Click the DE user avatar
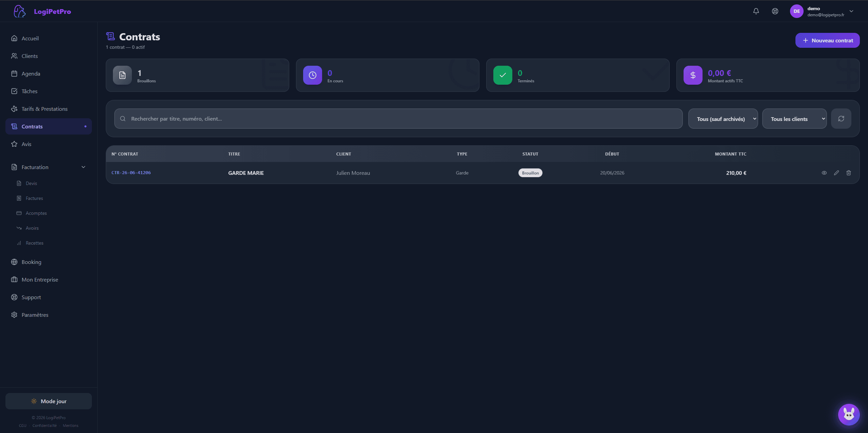The width and height of the screenshot is (868, 433). tap(796, 11)
